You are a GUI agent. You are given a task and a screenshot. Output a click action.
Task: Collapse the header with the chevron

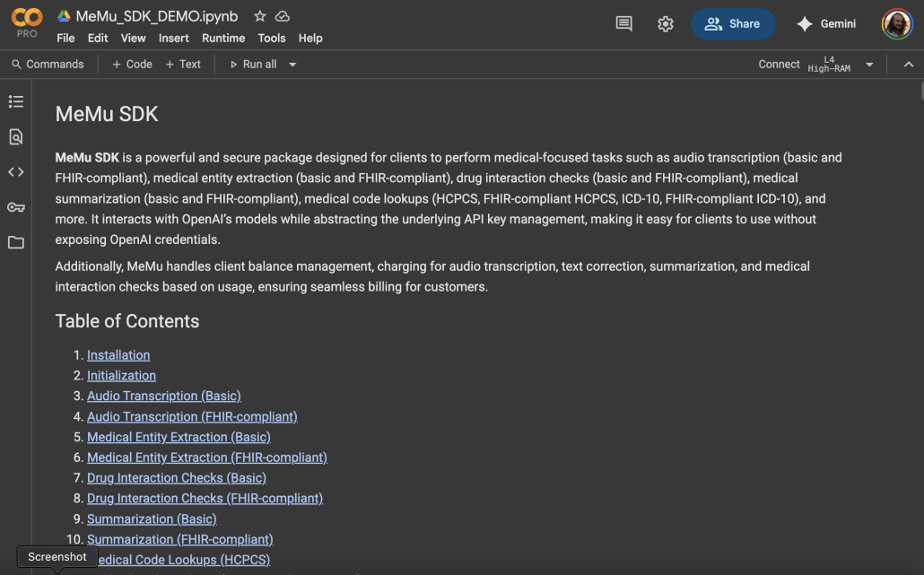tap(908, 65)
